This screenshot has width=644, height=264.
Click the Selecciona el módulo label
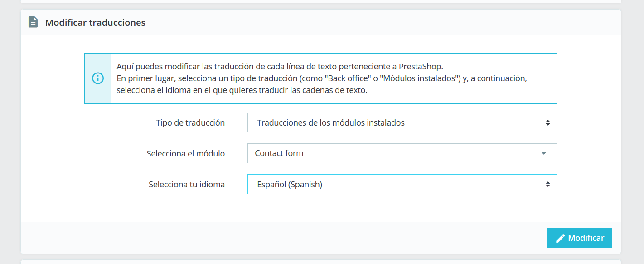(x=186, y=153)
